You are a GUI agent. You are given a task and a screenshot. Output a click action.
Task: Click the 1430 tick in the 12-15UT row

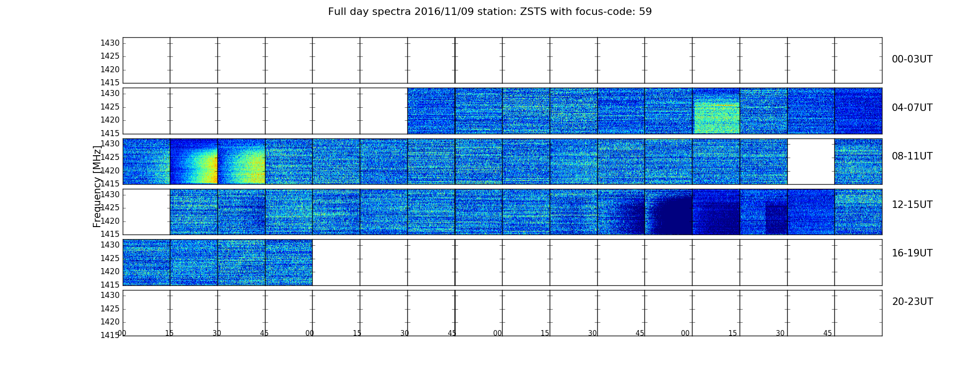pyautogui.click(x=110, y=194)
